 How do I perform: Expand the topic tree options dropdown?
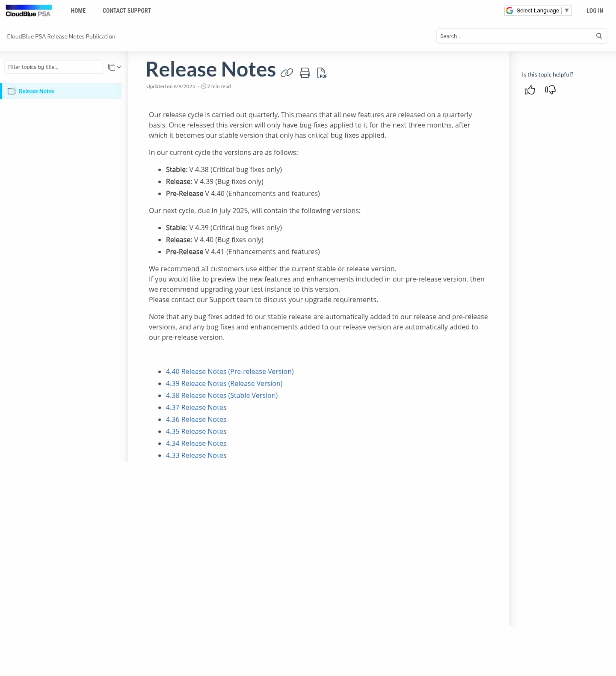click(114, 67)
